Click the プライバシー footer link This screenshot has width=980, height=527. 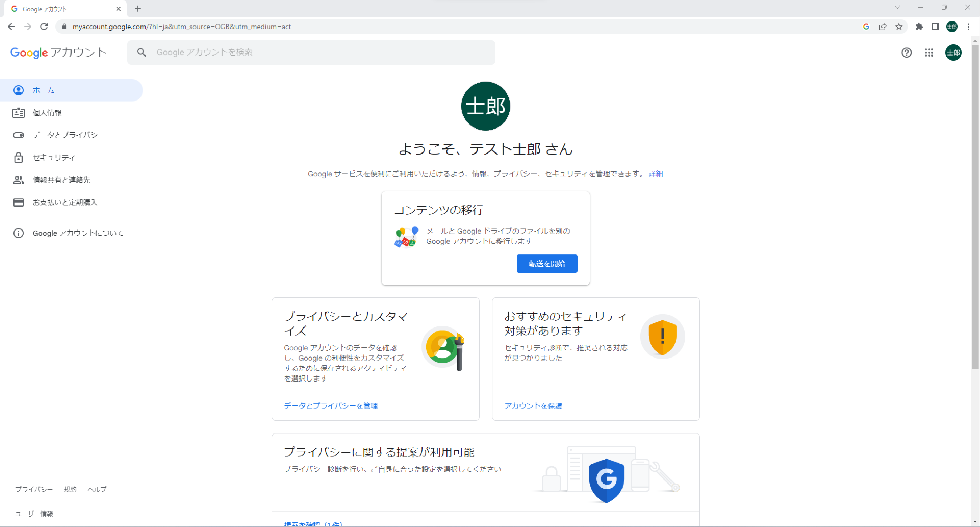[x=34, y=489]
